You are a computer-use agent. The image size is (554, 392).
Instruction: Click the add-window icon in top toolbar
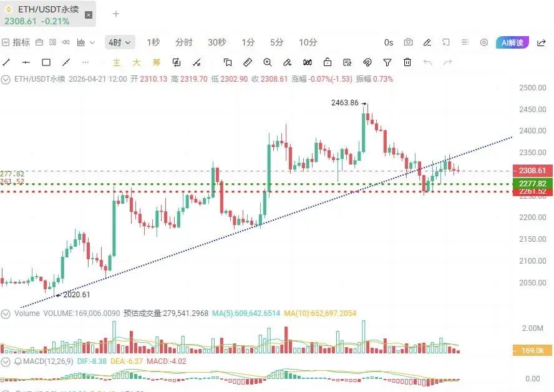click(446, 42)
